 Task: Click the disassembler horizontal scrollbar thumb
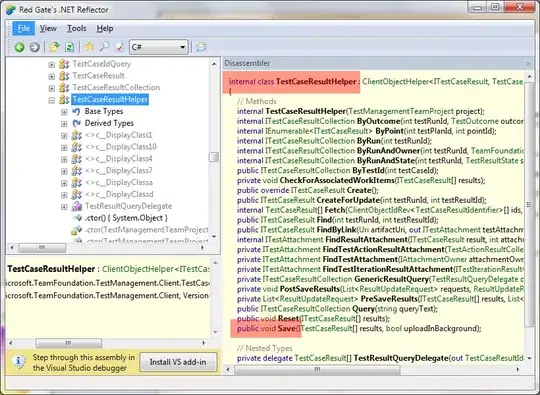(317, 370)
